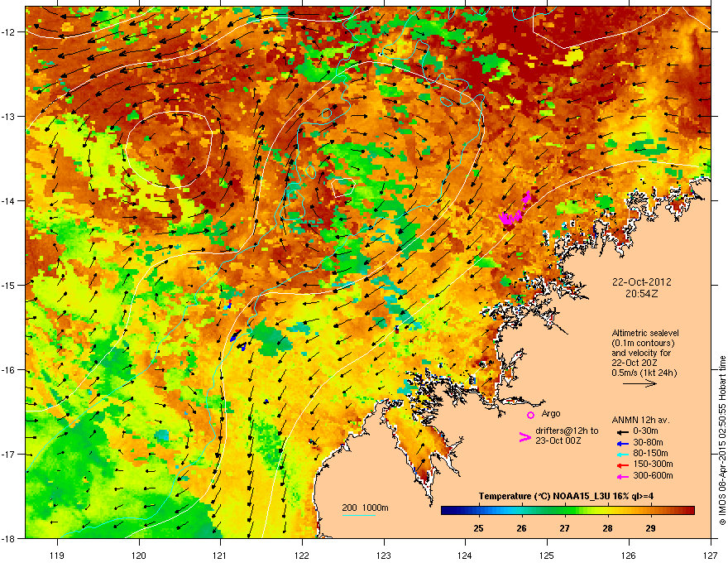
Task: Click the -18 latitude axis label
Action: pos(9,538)
